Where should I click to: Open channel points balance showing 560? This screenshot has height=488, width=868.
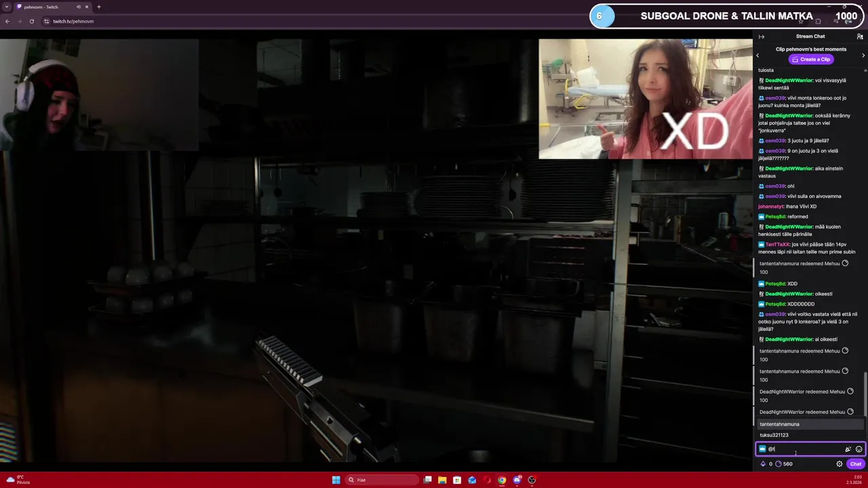tap(784, 464)
